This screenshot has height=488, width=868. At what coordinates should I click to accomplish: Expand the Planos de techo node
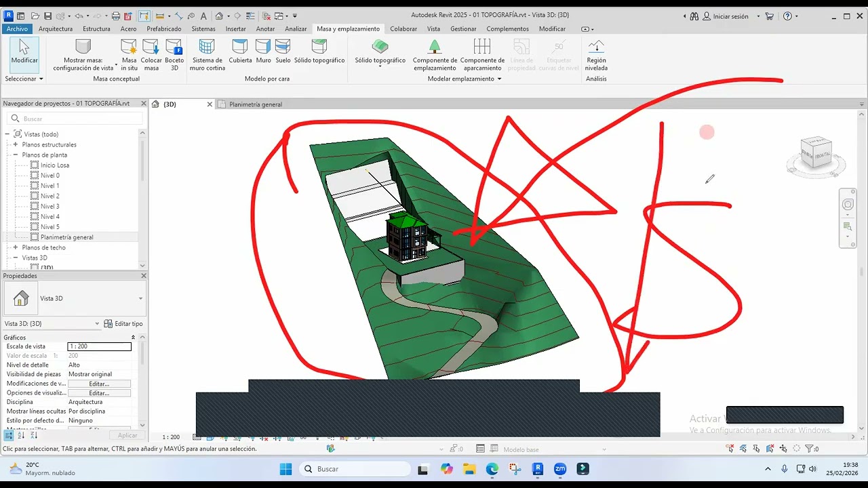[15, 247]
